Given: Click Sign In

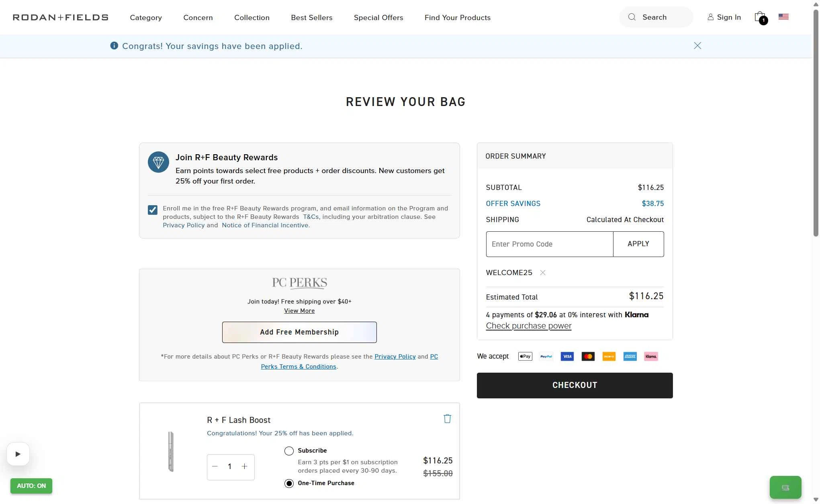Looking at the screenshot, I should [x=724, y=17].
